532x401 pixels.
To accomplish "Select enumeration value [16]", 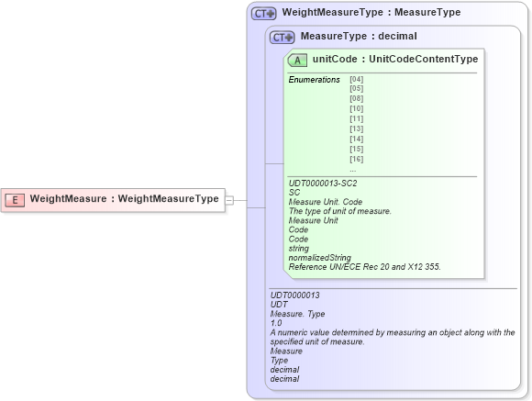I will 357,160.
